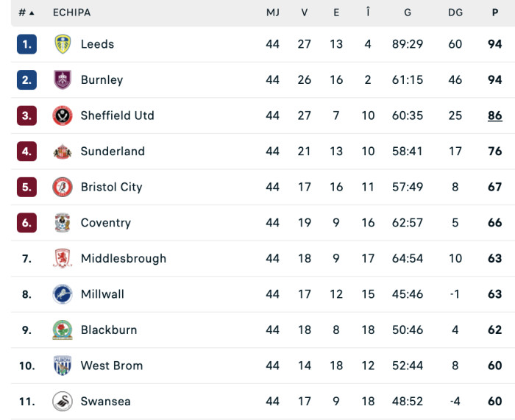
Task: Click the Bristol City robin badge
Action: click(63, 187)
